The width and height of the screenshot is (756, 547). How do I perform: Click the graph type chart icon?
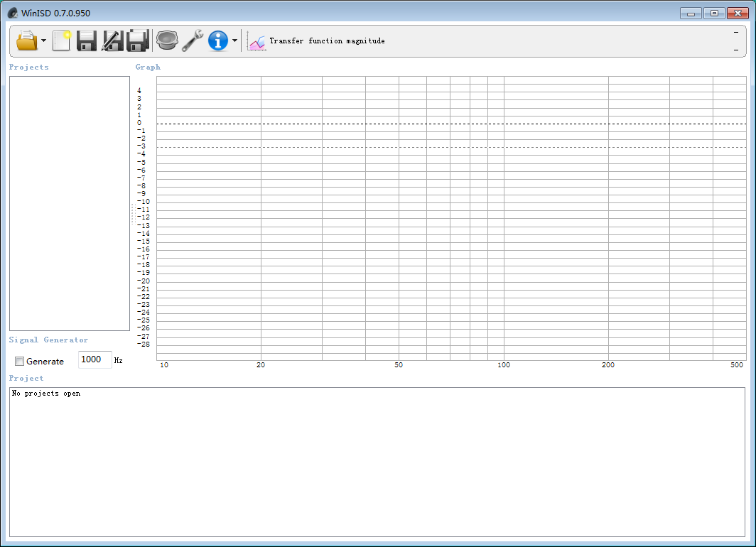tap(256, 41)
